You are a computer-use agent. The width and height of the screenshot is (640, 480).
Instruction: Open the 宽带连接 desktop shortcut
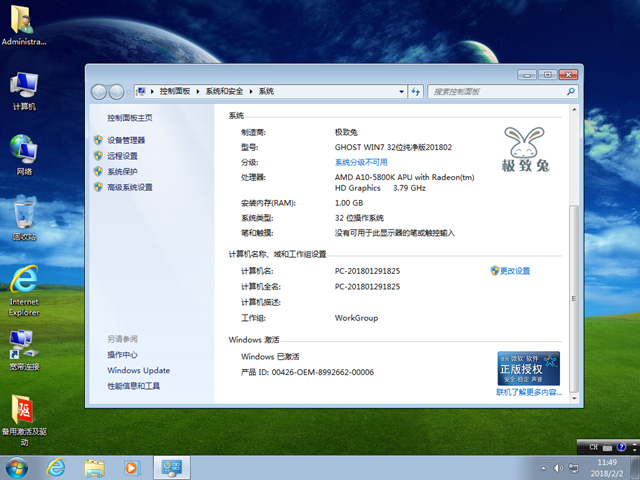pyautogui.click(x=24, y=350)
